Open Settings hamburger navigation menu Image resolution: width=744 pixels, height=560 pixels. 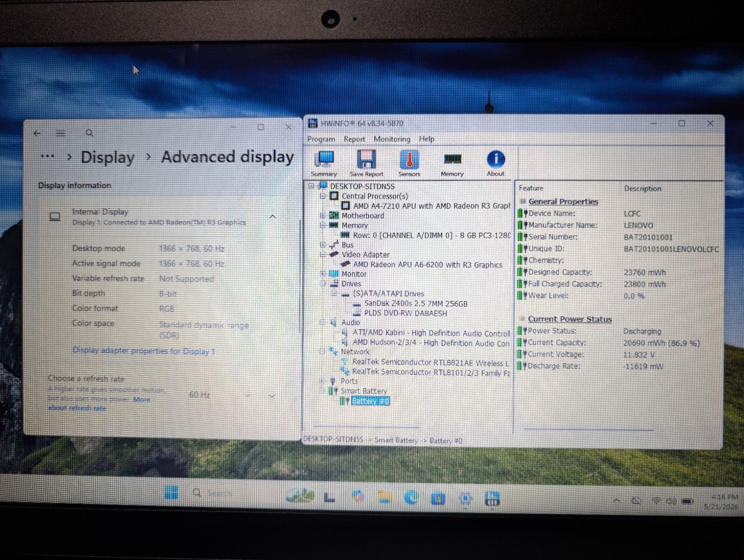pyautogui.click(x=60, y=133)
